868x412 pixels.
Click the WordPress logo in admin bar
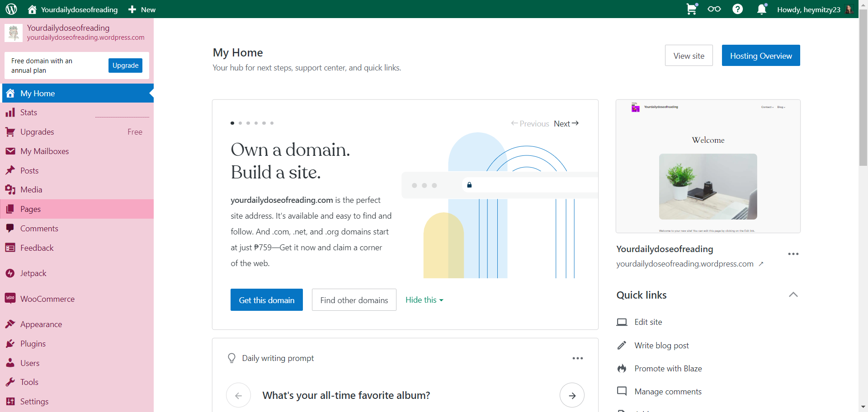[11, 9]
